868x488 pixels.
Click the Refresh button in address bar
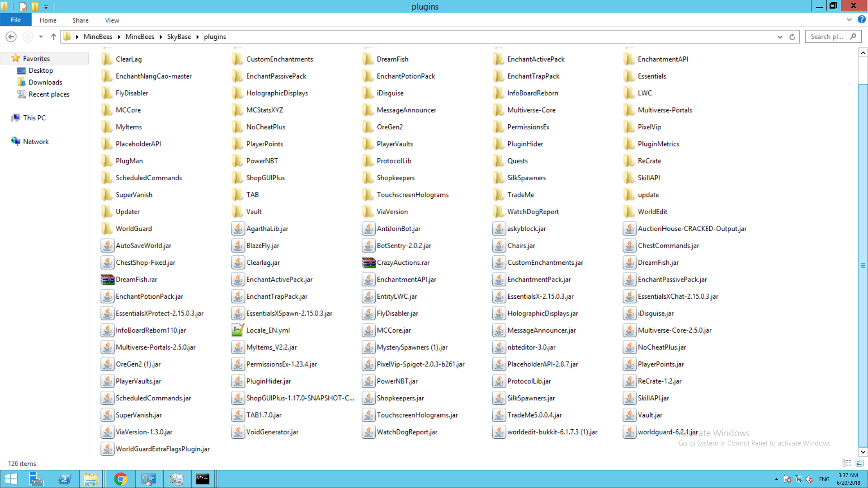[792, 37]
